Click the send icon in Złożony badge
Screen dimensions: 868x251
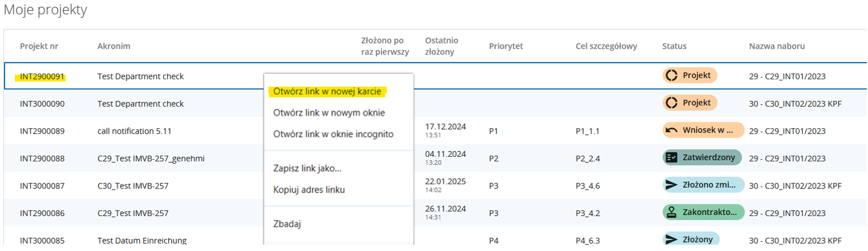(671, 240)
